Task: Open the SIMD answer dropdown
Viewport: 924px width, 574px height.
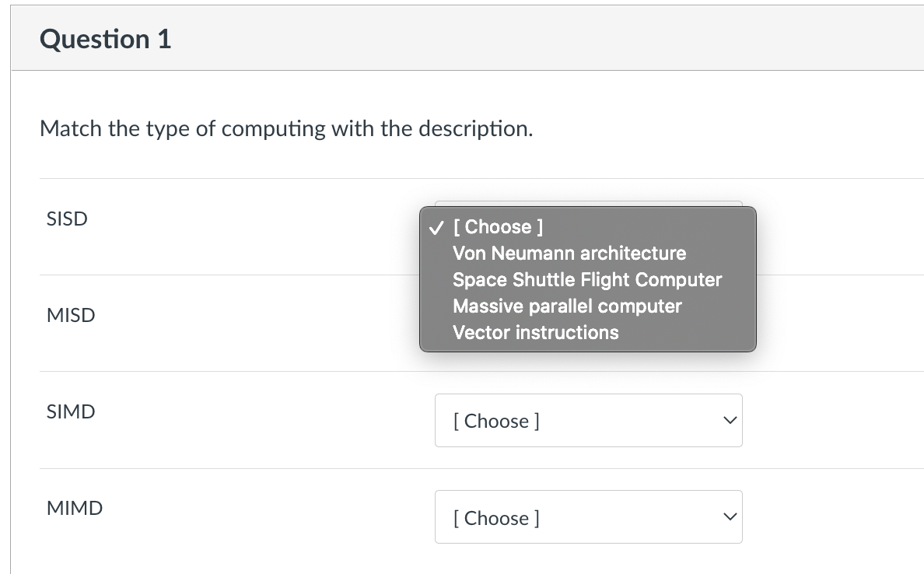Action: click(588, 420)
